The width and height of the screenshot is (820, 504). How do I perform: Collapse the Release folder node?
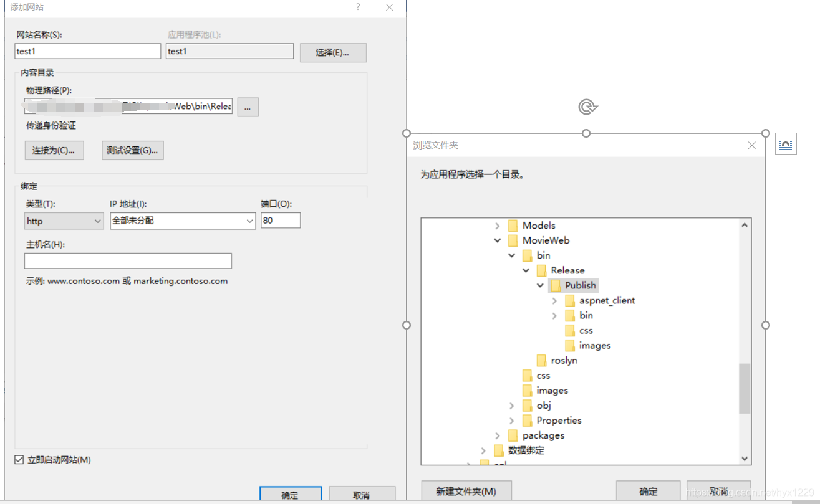click(x=526, y=270)
